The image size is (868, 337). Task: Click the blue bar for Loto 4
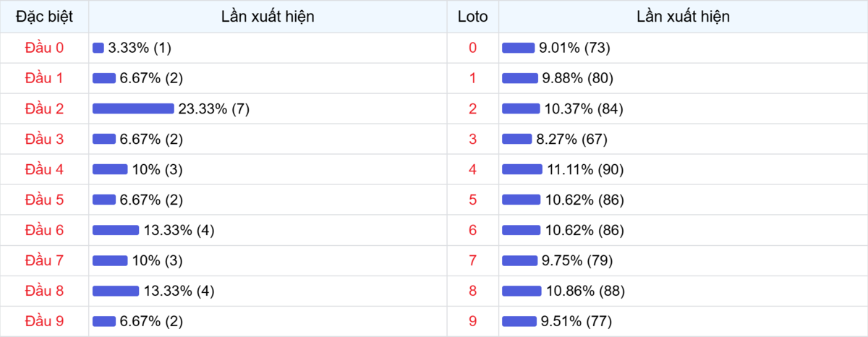(x=522, y=169)
